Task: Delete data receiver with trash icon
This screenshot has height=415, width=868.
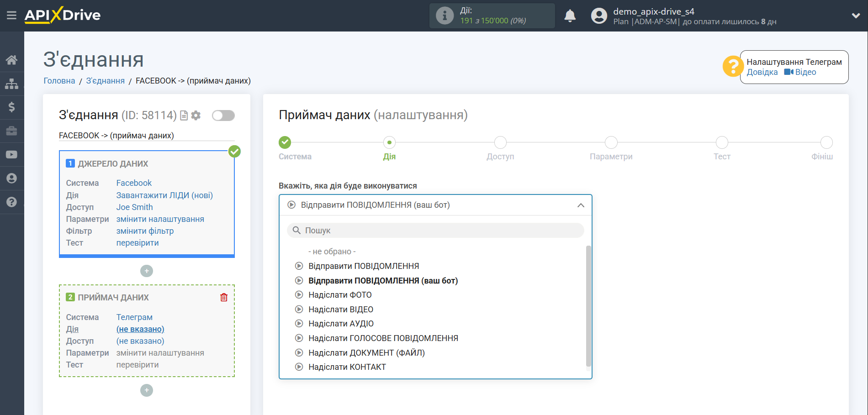Action: point(224,298)
